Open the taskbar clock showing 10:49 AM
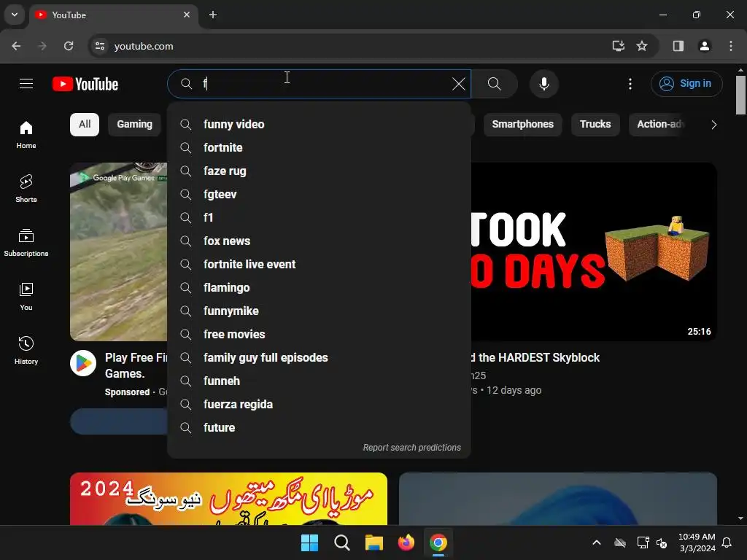 pyautogui.click(x=697, y=542)
